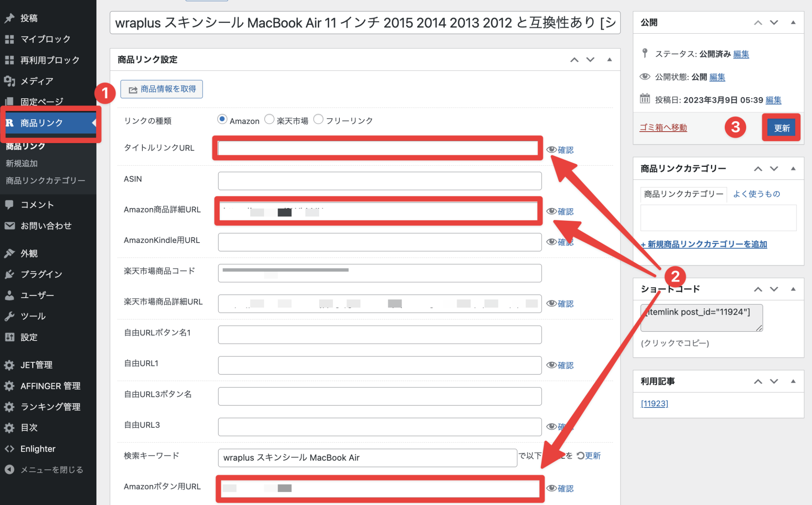
Task: Collapse the sidebar via メニューを閉じる icon
Action: [10, 469]
